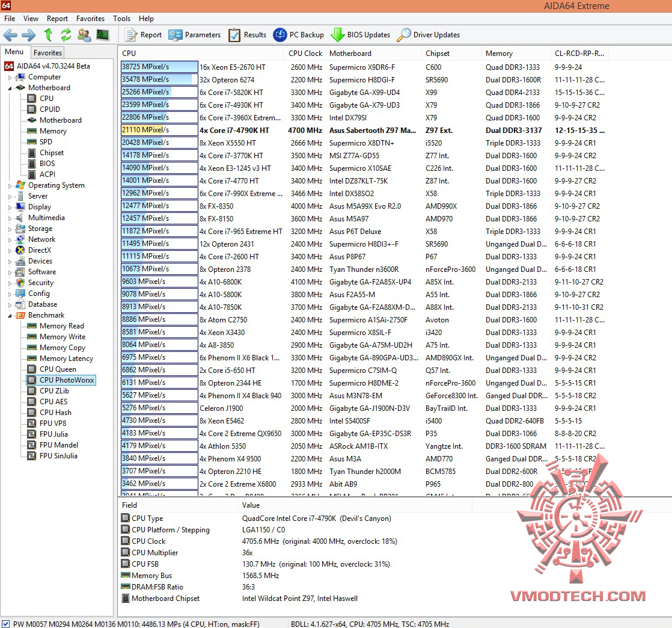
Task: Select the highlighted 21110 MPixel/s result bar
Action: (x=159, y=130)
